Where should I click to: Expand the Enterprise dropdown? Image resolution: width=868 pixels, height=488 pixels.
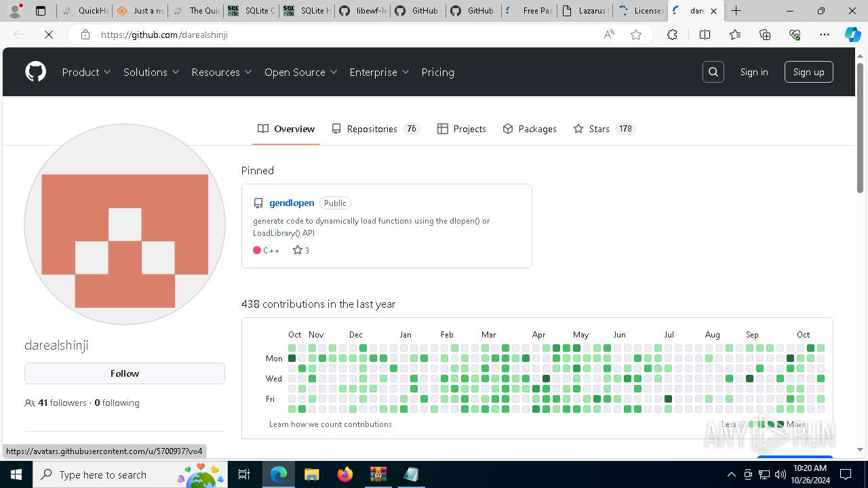click(x=380, y=72)
